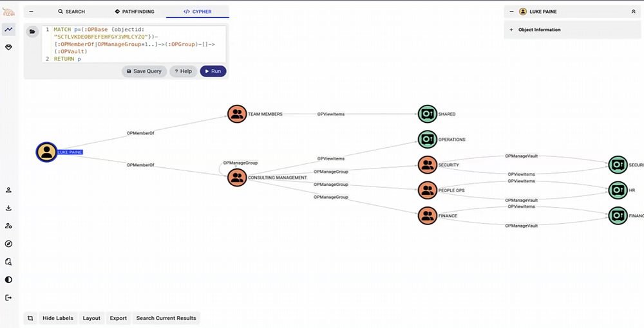This screenshot has height=328, width=644.
Task: Click OPViewItems label toward Operations vault
Action: (x=330, y=158)
